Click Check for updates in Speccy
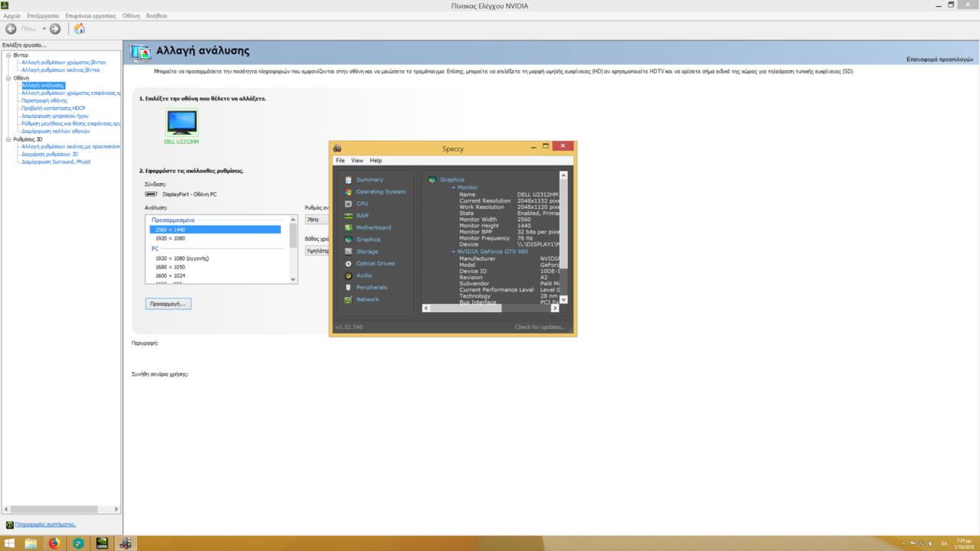This screenshot has width=980, height=551. (540, 327)
